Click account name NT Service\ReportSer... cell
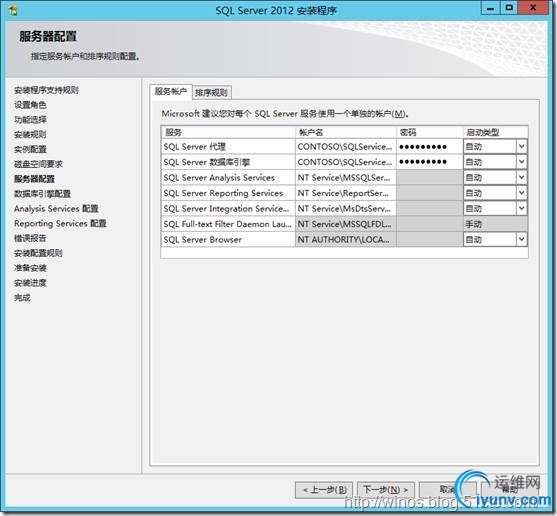557x516 pixels. (346, 193)
